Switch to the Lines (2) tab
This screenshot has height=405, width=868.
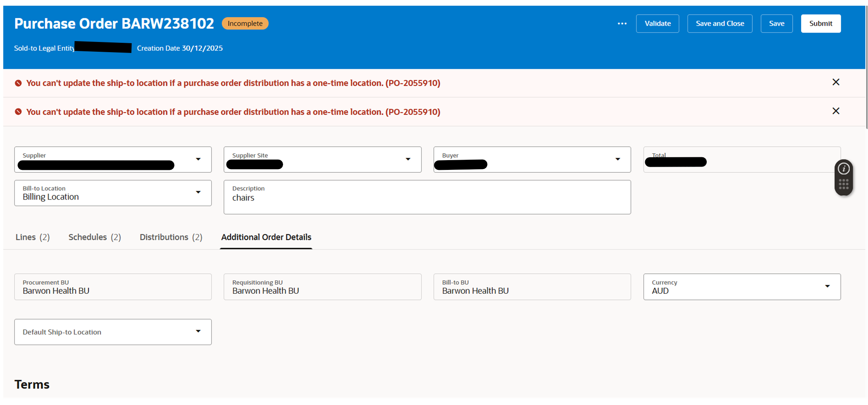coord(33,237)
